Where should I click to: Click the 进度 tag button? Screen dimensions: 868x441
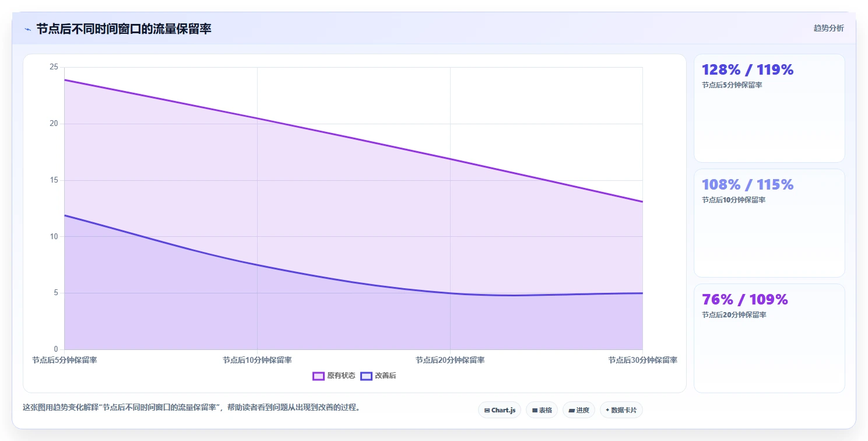(578, 410)
